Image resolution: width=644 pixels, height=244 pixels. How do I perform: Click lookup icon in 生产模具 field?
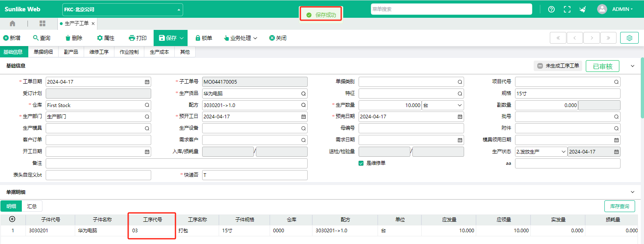tap(147, 128)
